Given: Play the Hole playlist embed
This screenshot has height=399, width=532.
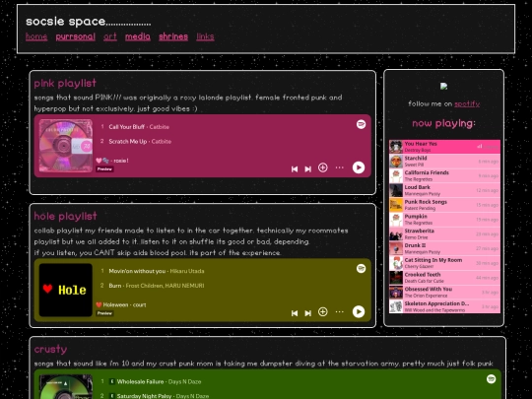Looking at the screenshot, I should [x=359, y=311].
